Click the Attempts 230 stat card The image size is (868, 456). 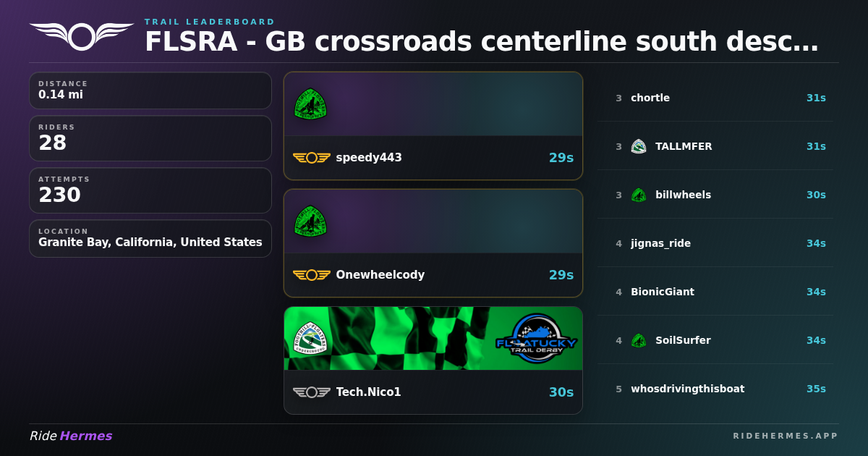tap(150, 190)
